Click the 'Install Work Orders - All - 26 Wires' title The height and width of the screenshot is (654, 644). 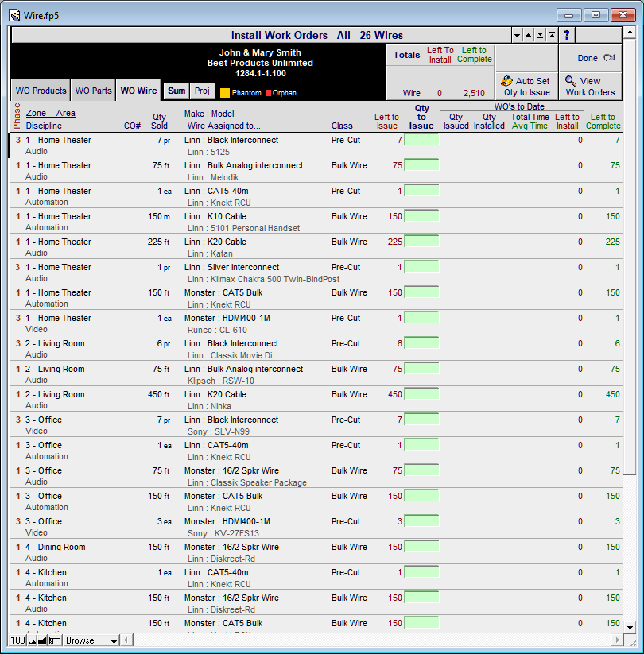(x=317, y=35)
